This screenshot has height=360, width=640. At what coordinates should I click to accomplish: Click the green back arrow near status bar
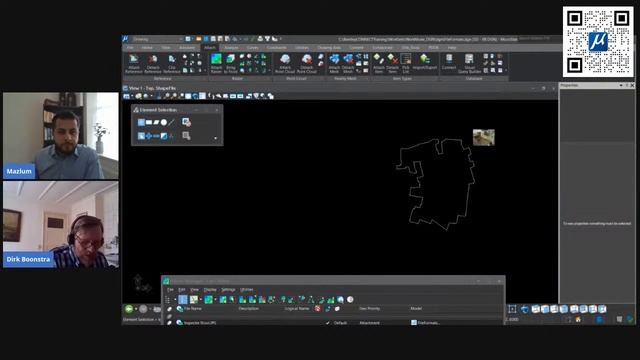[x=129, y=309]
